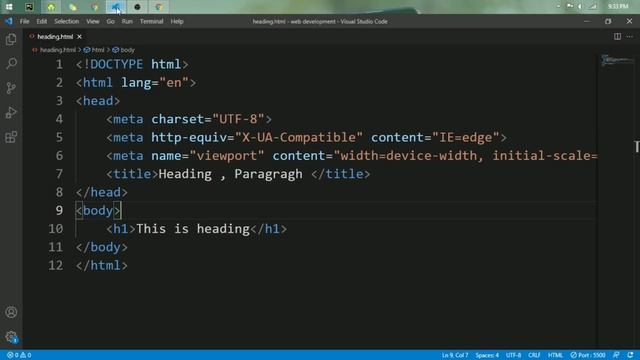Click the VS Code logo in title bar
The width and height of the screenshot is (640, 360).
click(x=9, y=21)
